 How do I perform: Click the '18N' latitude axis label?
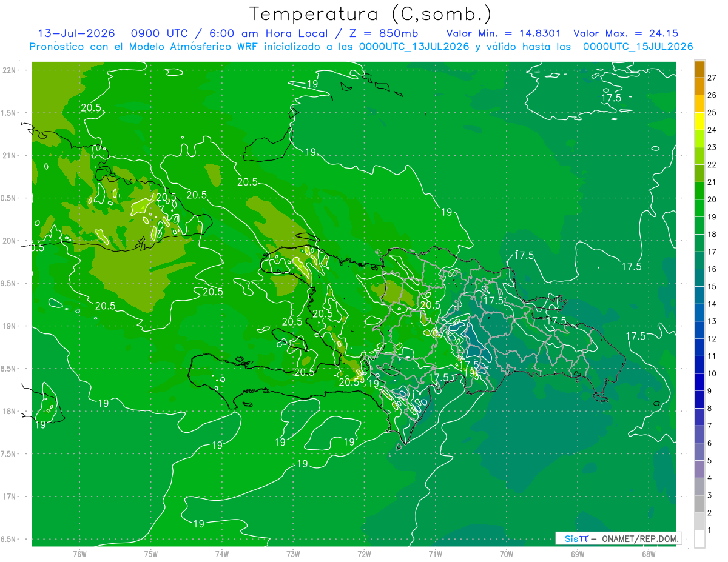click(x=8, y=411)
